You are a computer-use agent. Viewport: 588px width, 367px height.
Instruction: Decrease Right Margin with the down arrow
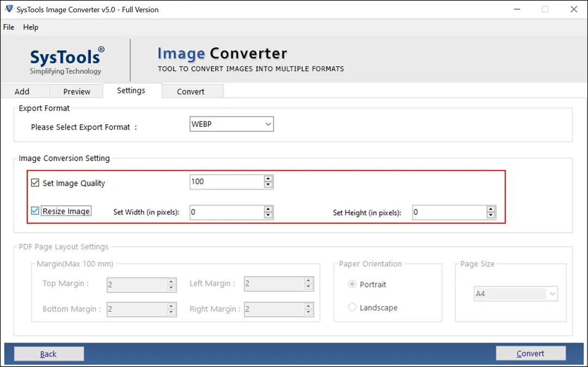[309, 313]
